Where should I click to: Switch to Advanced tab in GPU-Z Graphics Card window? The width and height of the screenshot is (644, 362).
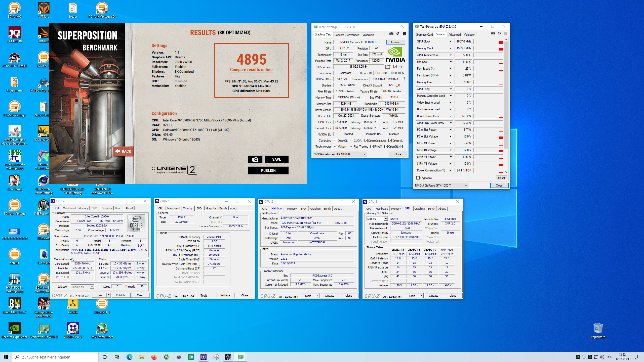click(353, 35)
